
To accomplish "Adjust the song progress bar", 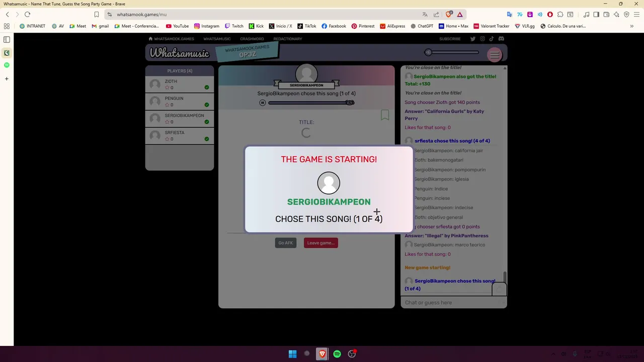I will 311,103.
